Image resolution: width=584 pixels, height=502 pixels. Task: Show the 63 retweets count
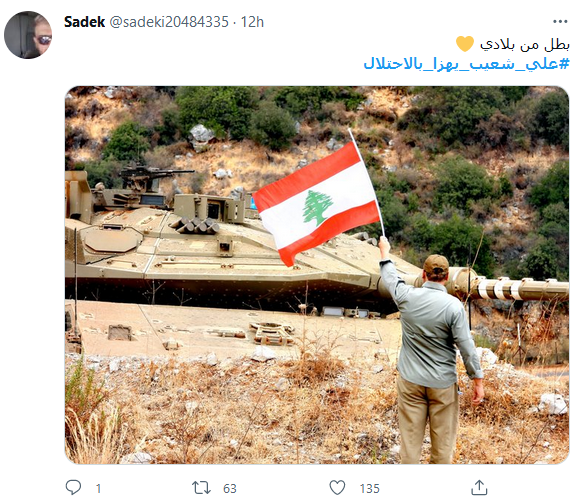click(x=229, y=488)
